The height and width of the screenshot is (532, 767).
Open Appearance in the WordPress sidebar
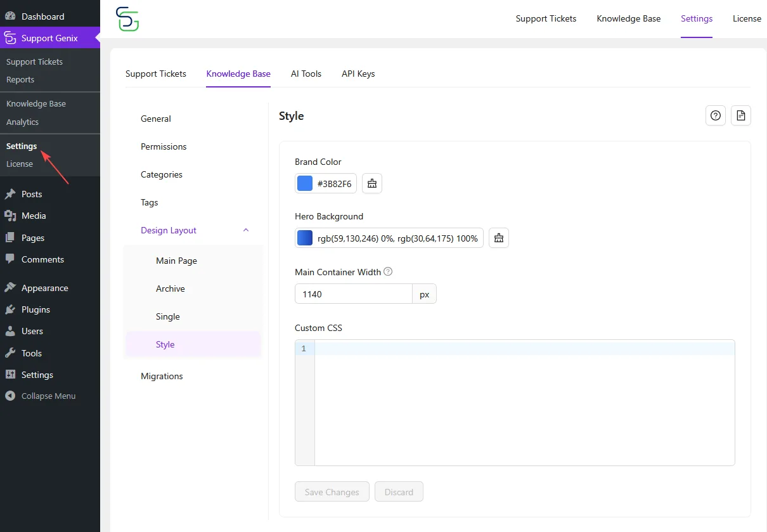click(44, 288)
